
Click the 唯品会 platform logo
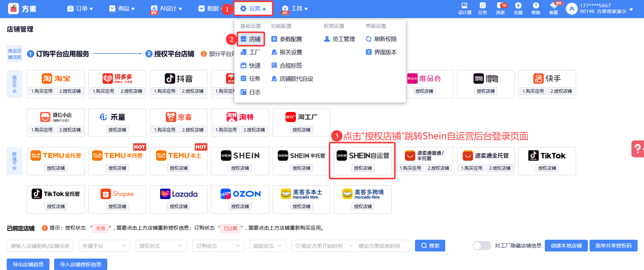(x=424, y=79)
